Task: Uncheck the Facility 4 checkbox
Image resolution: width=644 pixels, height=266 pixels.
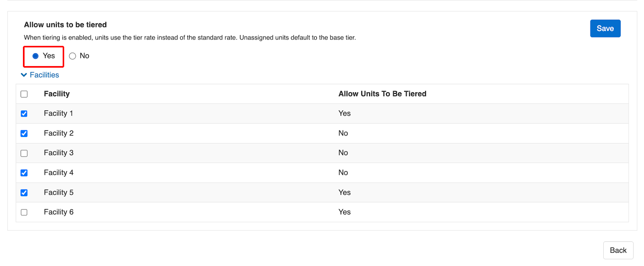Action: 24,173
